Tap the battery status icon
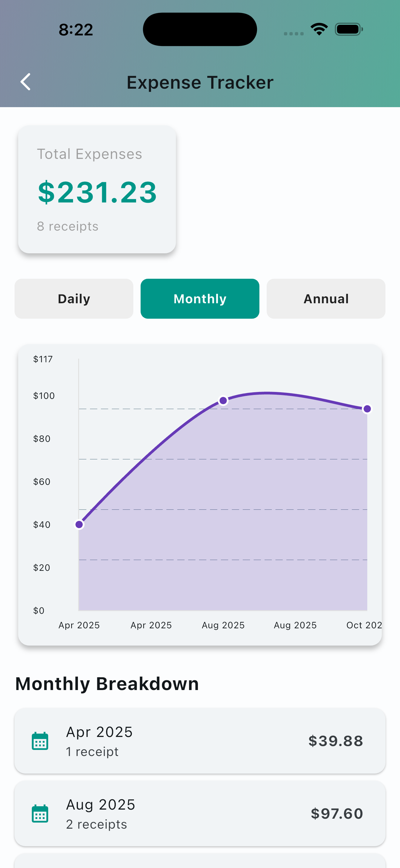Image resolution: width=400 pixels, height=868 pixels. (348, 29)
